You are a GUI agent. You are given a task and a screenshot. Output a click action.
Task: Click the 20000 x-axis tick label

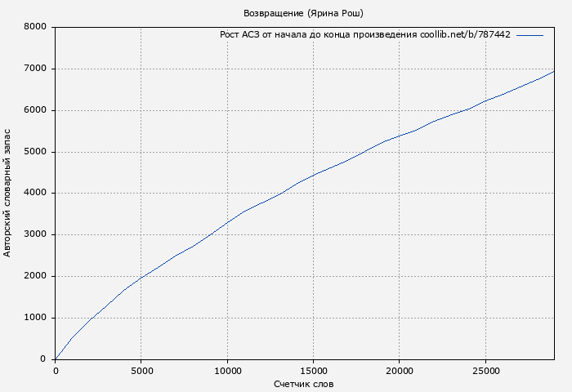click(399, 371)
